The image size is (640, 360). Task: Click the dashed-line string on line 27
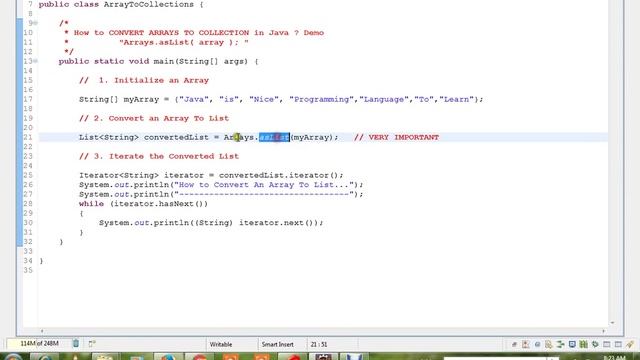264,194
